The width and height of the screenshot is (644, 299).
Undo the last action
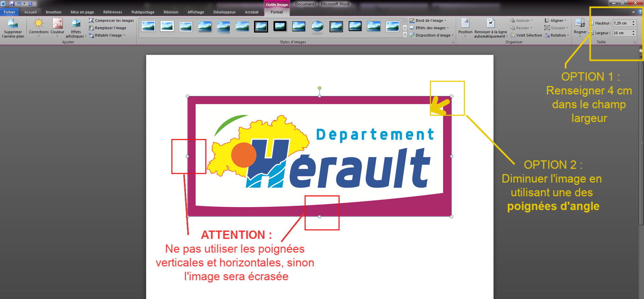pos(19,4)
